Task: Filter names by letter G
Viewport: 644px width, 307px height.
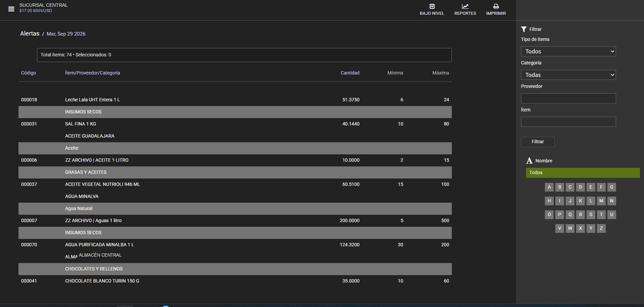Action: click(612, 187)
